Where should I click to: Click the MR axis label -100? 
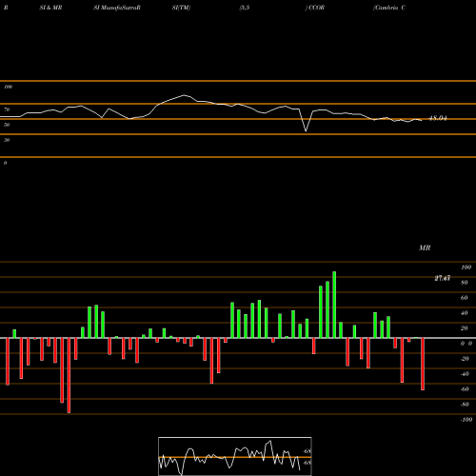click(466, 420)
